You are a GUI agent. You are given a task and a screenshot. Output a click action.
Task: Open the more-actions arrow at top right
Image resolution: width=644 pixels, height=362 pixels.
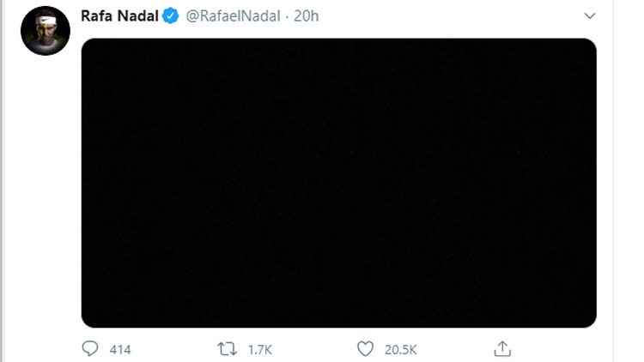[x=589, y=16]
